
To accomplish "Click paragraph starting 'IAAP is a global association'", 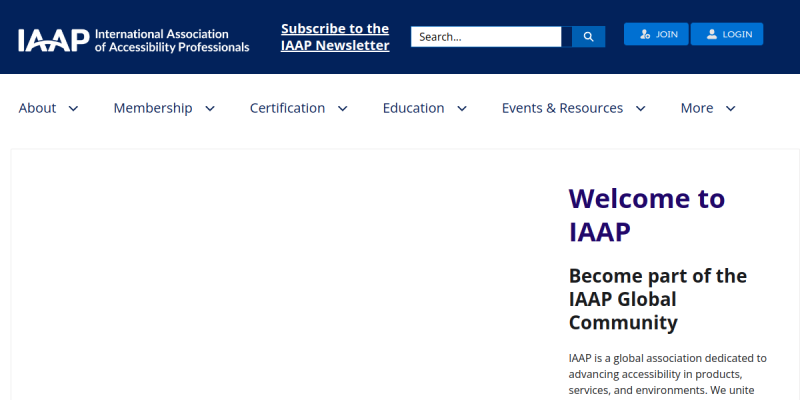I will [x=668, y=374].
